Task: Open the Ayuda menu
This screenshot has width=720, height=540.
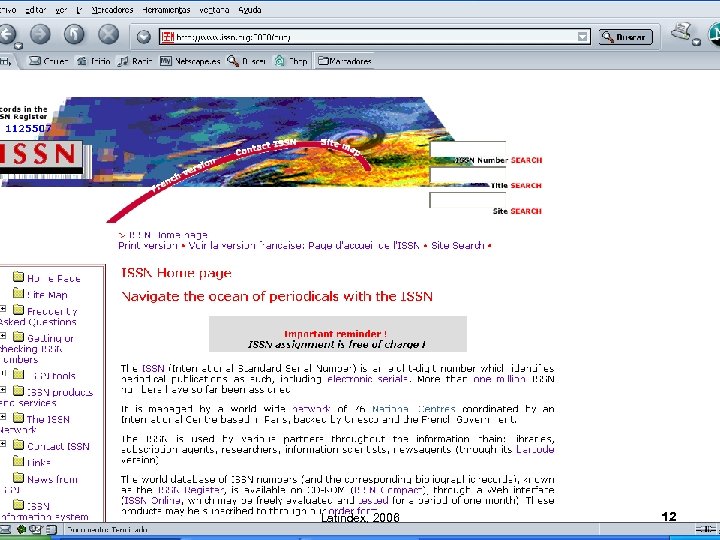Action: tap(250, 10)
